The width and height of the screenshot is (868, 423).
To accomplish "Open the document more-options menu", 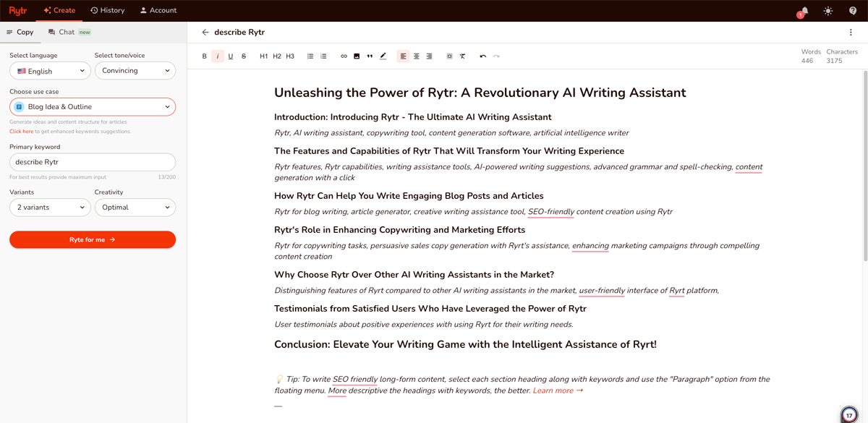I will pyautogui.click(x=851, y=33).
